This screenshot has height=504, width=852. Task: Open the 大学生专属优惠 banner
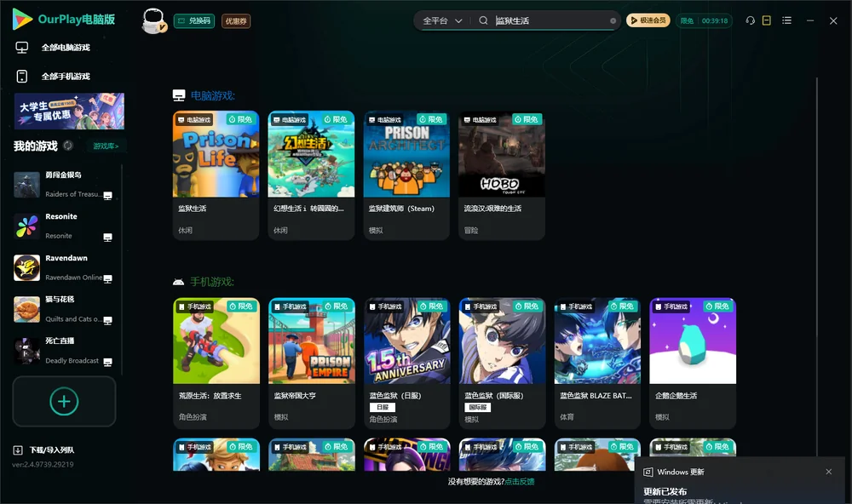pos(69,111)
